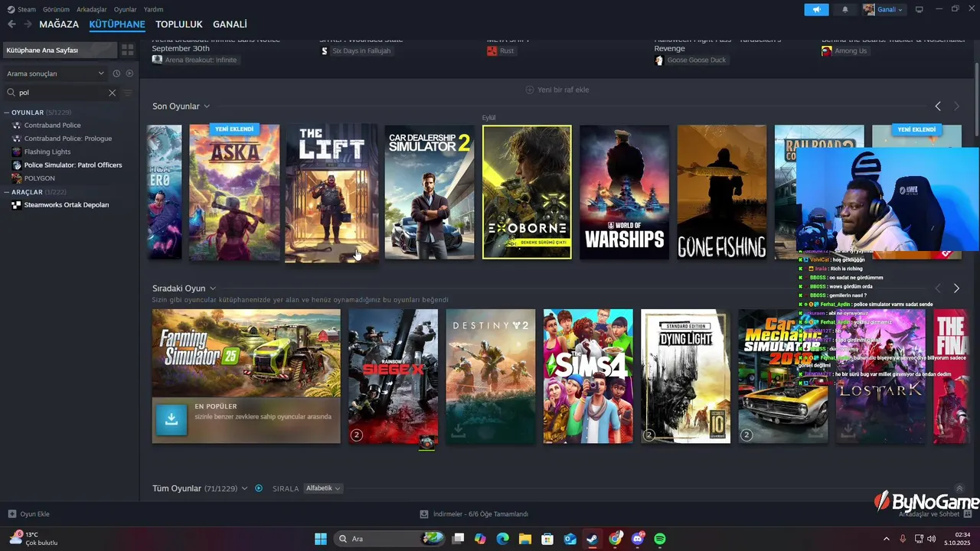Open the Exoborne game cover
Image resolution: width=980 pixels, height=551 pixels.
(x=527, y=192)
